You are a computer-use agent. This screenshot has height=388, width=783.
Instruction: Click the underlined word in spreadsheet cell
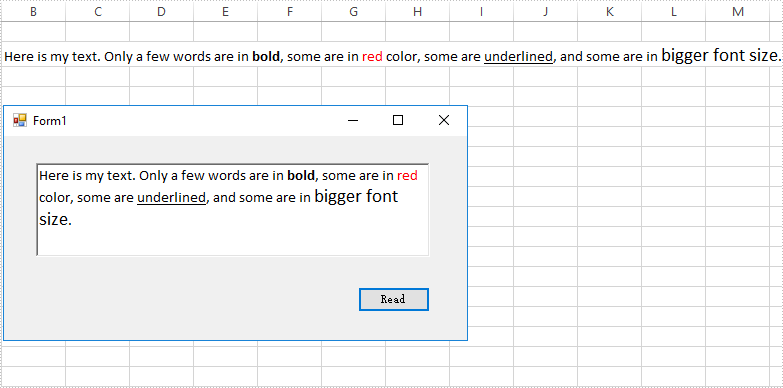tap(518, 57)
